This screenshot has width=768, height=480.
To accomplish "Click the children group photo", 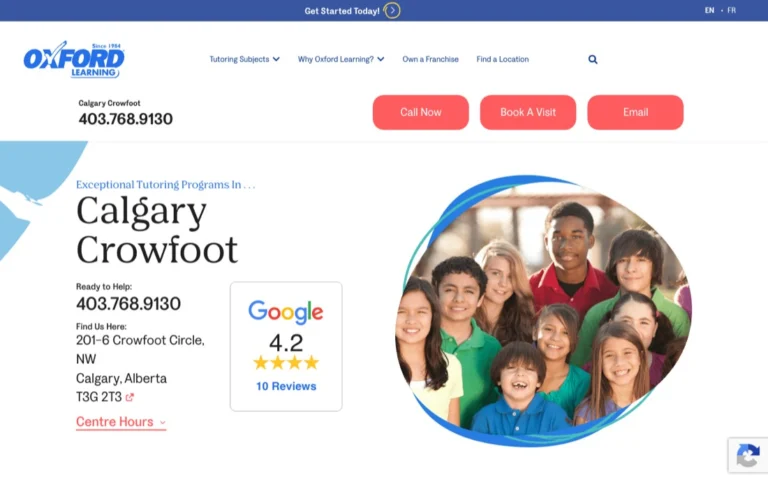I will tap(544, 311).
